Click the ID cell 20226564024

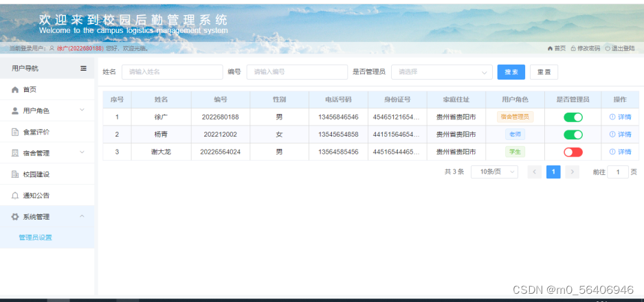[x=220, y=152]
